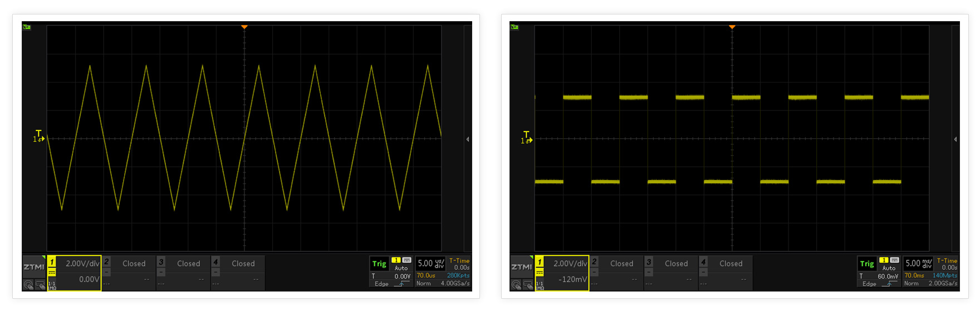Click the small arrow on right edge of triangle-wave display
Image resolution: width=980 pixels, height=330 pixels.
point(468,139)
